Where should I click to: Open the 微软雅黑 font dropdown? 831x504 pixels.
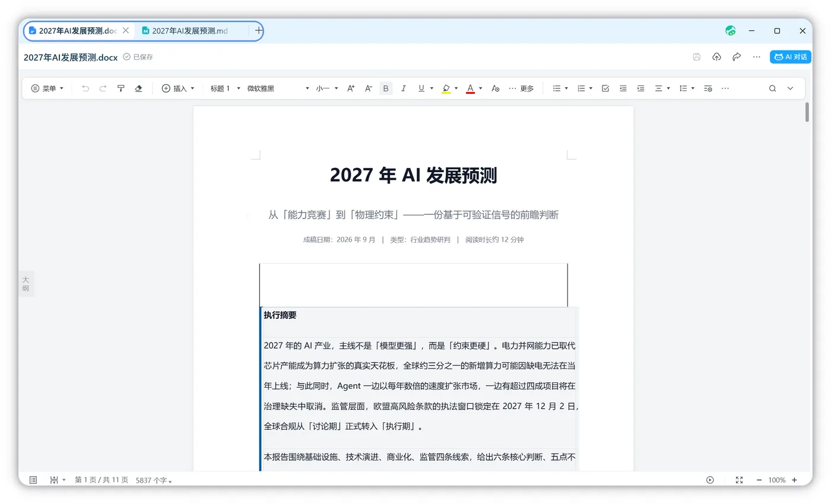click(x=278, y=88)
